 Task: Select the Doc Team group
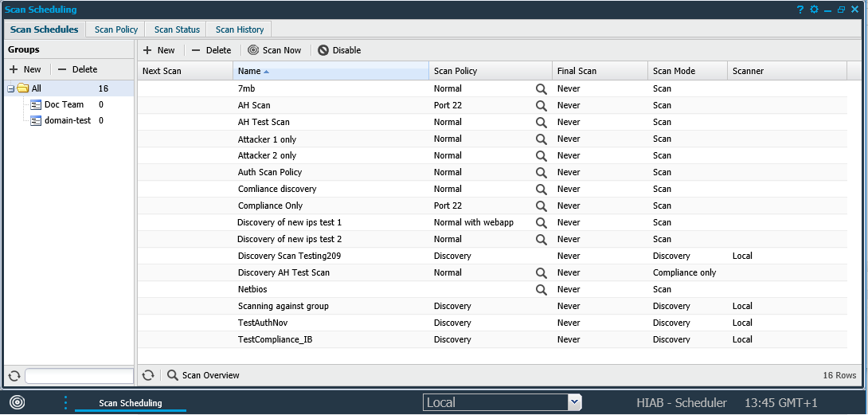click(64, 104)
